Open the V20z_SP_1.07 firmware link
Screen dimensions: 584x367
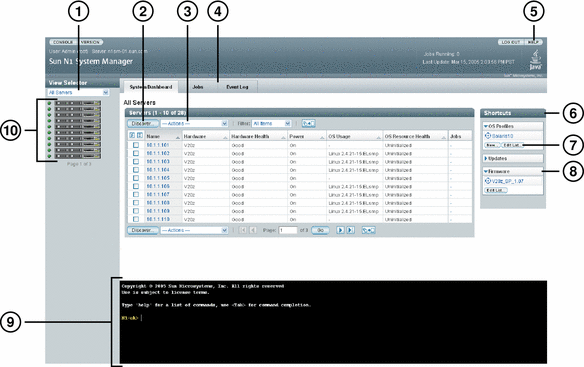pyautogui.click(x=508, y=181)
